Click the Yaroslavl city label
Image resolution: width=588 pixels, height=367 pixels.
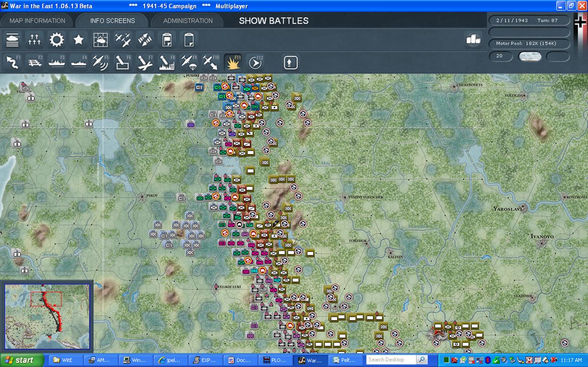click(508, 209)
